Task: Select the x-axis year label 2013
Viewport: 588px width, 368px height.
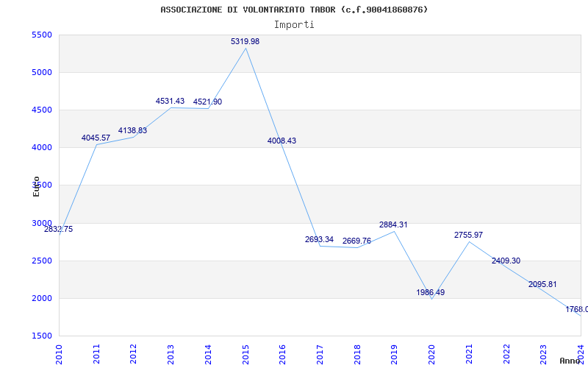Action: tap(171, 354)
